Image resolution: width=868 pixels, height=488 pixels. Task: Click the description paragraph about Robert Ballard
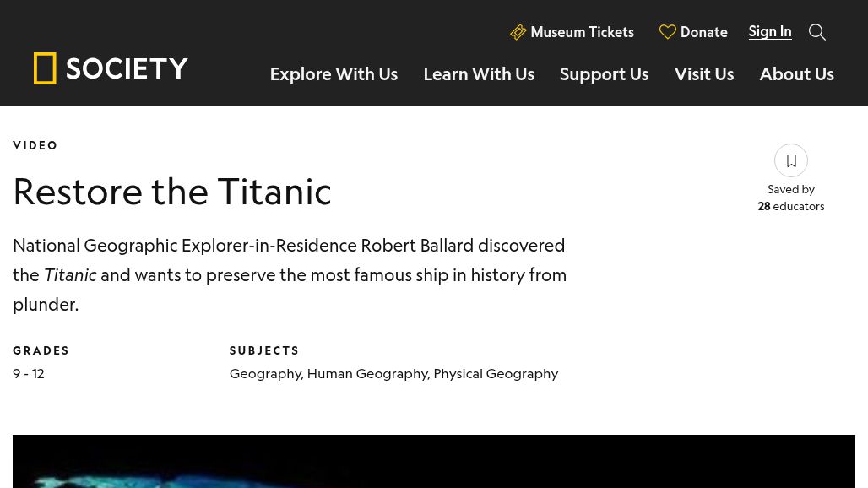point(290,275)
